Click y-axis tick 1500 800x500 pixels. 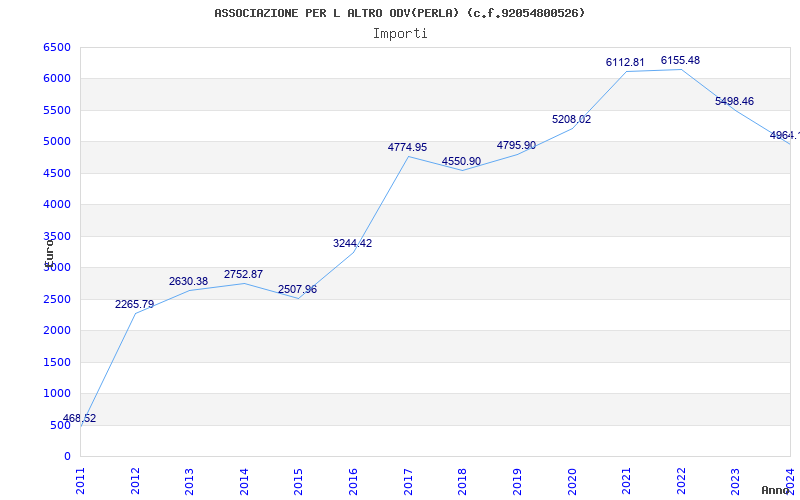57,362
